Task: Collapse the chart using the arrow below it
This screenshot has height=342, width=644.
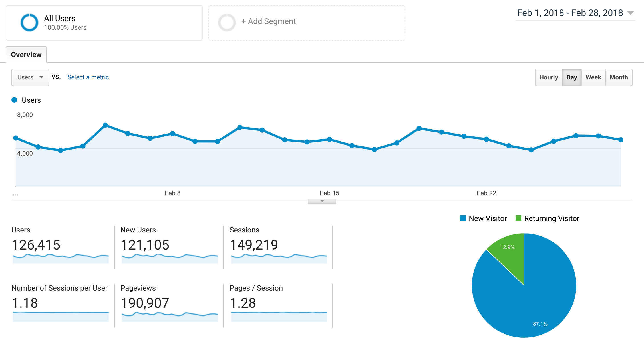Action: click(x=322, y=201)
